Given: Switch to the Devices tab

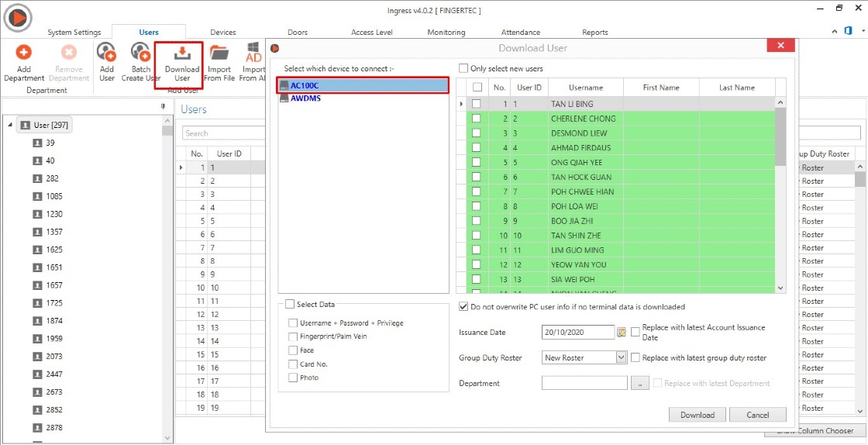Looking at the screenshot, I should 223,32.
